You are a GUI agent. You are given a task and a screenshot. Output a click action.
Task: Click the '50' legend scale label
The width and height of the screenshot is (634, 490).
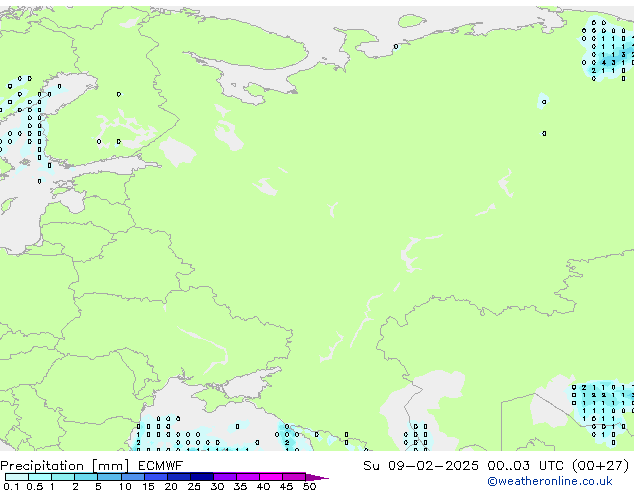(x=309, y=486)
